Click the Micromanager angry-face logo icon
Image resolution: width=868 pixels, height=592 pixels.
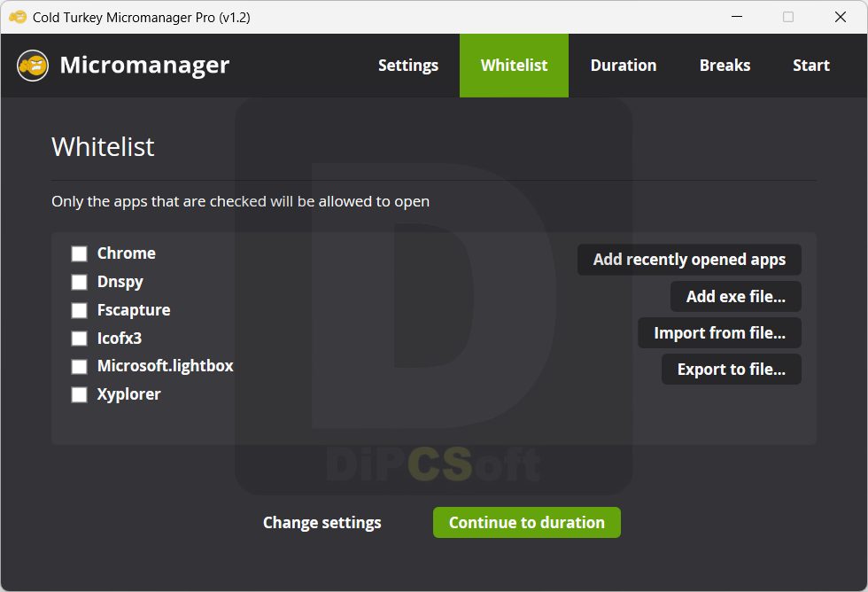point(33,66)
